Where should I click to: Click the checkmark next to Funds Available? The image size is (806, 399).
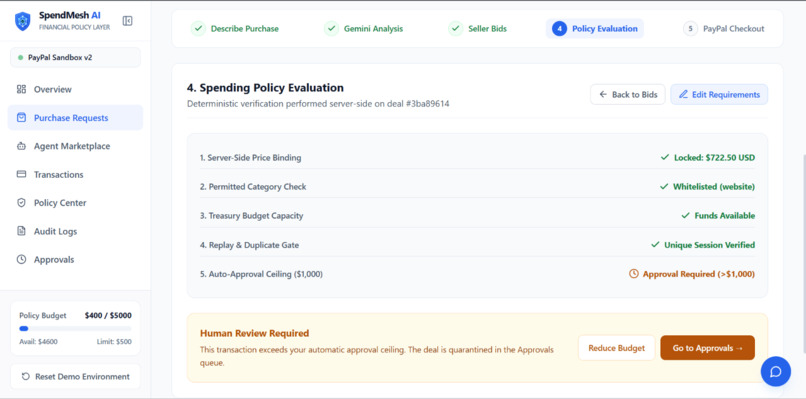pyautogui.click(x=685, y=216)
